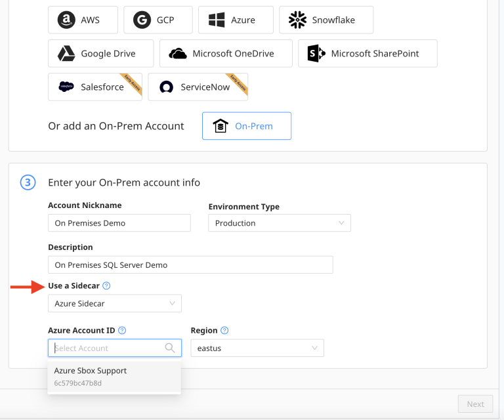Choose GCP as the account provider
This screenshot has width=504, height=420.
click(158, 20)
